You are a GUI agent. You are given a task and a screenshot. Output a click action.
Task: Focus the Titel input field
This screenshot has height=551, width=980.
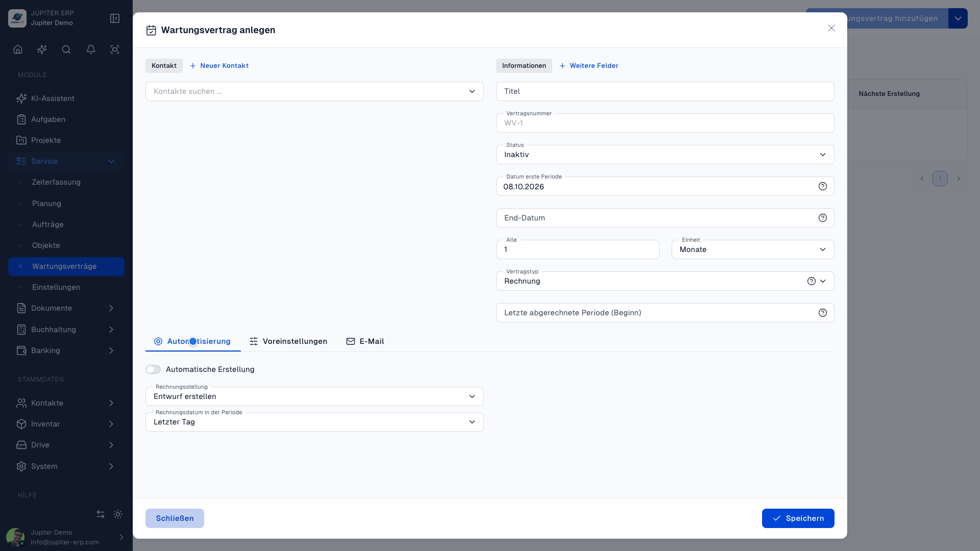coord(665,91)
